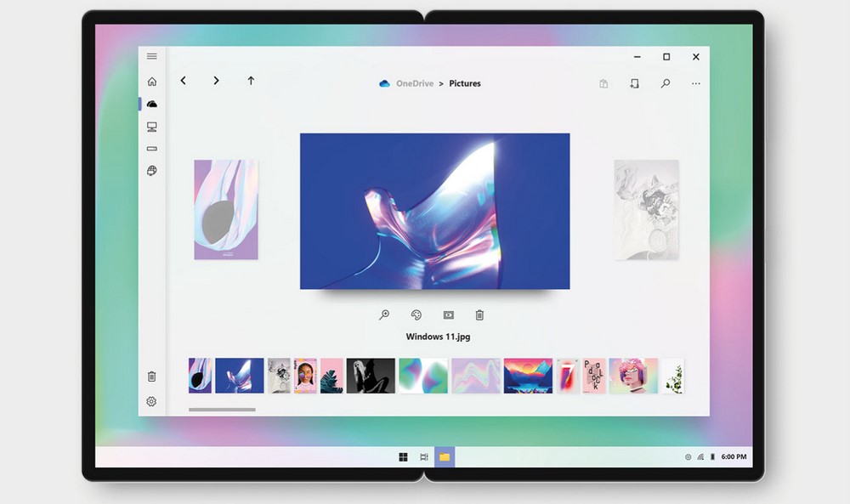The height and width of the screenshot is (504, 850).
Task: Open Recycle Bin in sidebar
Action: pyautogui.click(x=152, y=377)
